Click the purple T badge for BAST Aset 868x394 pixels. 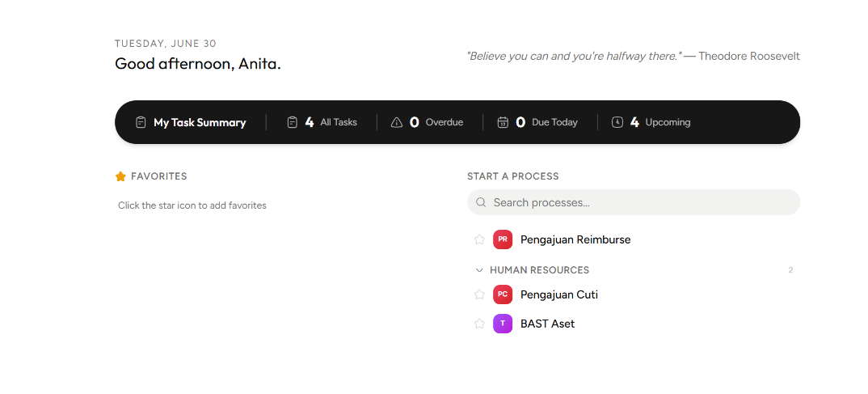[x=503, y=324]
